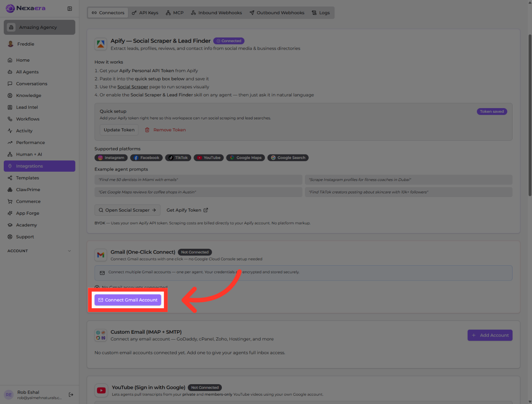The width and height of the screenshot is (532, 404).
Task: Click the Apify logo icon
Action: [101, 44]
